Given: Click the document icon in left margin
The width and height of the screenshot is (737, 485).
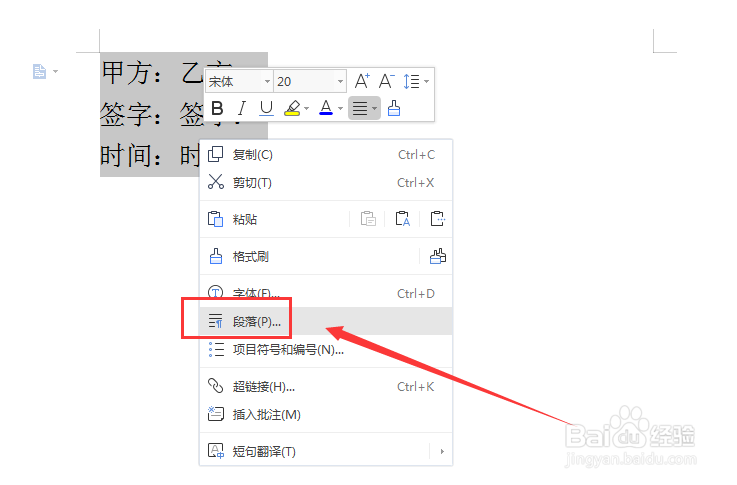Looking at the screenshot, I should [39, 71].
